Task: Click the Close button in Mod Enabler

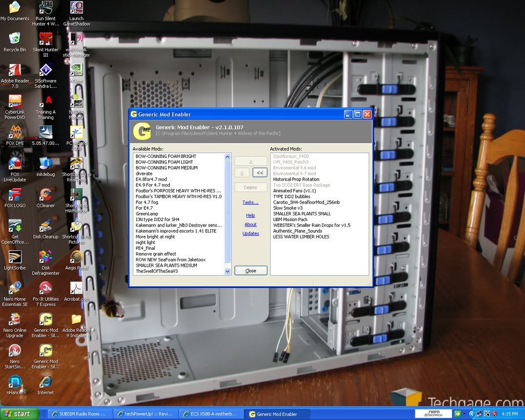Action: pos(251,271)
